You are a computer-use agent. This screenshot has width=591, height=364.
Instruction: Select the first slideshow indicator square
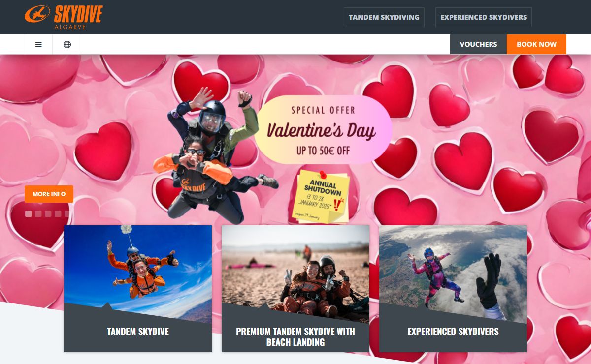coord(28,213)
